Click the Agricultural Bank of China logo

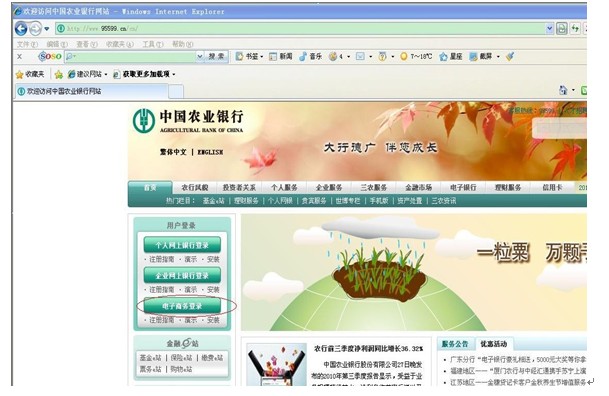[x=188, y=121]
